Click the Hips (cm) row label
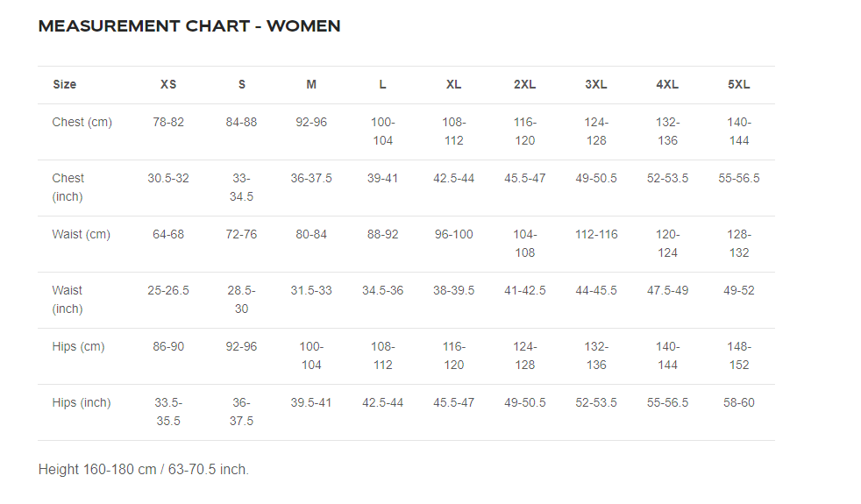This screenshot has width=861, height=504. pos(78,346)
